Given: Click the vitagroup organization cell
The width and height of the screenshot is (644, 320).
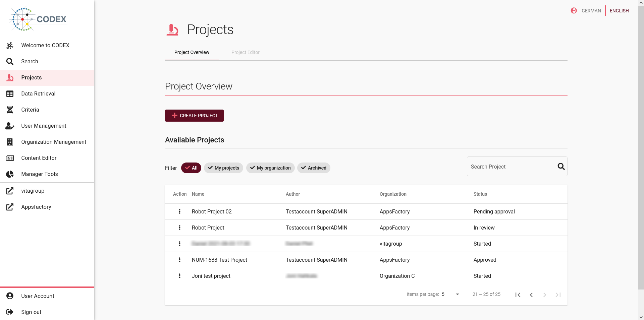Looking at the screenshot, I should [391, 244].
